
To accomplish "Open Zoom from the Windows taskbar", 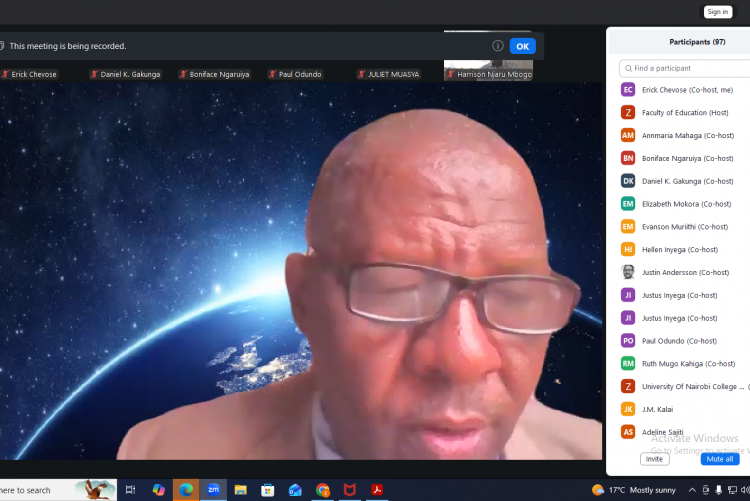I will [213, 489].
